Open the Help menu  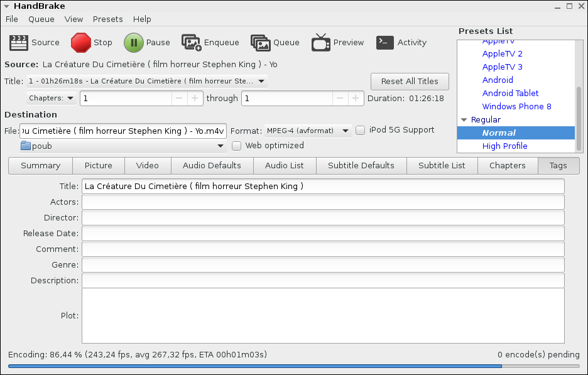[142, 19]
